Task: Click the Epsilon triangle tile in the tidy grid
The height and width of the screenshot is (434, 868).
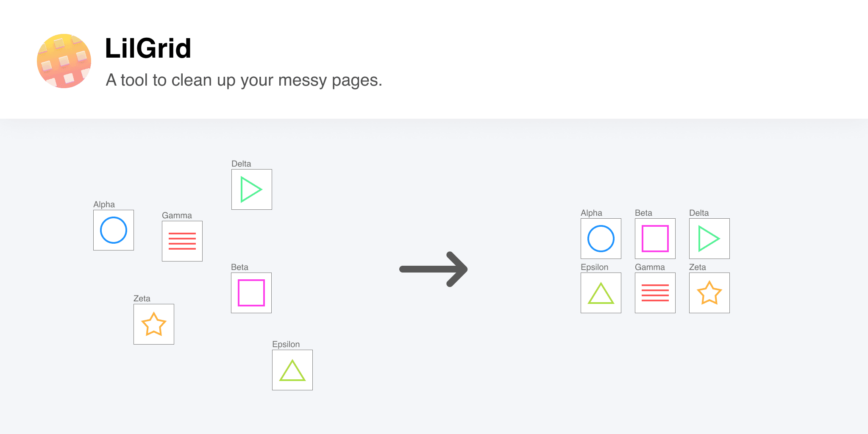Action: pos(601,293)
